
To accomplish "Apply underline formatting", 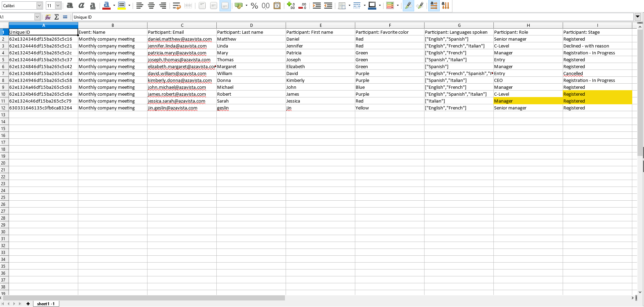I will 93,6.
